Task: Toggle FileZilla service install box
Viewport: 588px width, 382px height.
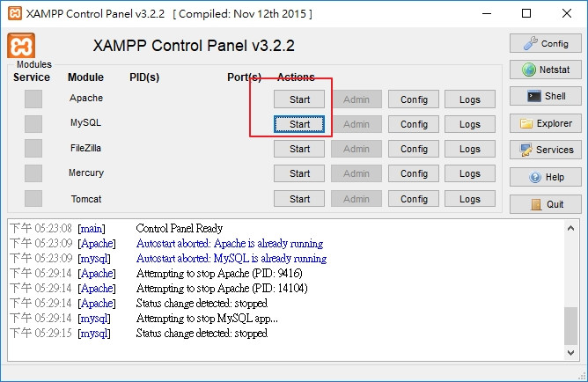Action: pos(33,149)
